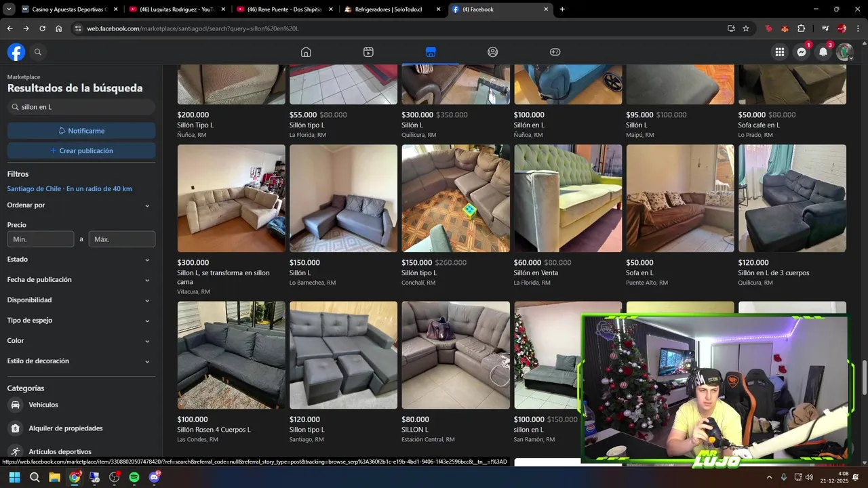Click the Mín. price field
This screenshot has width=868, height=488.
pos(41,239)
